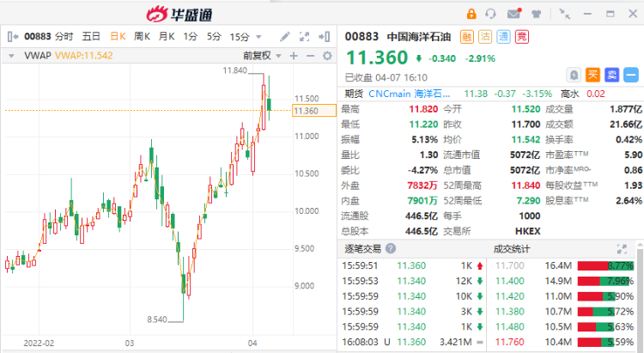Click the orange 买 buy button
This screenshot has height=353, width=644.
(x=592, y=75)
